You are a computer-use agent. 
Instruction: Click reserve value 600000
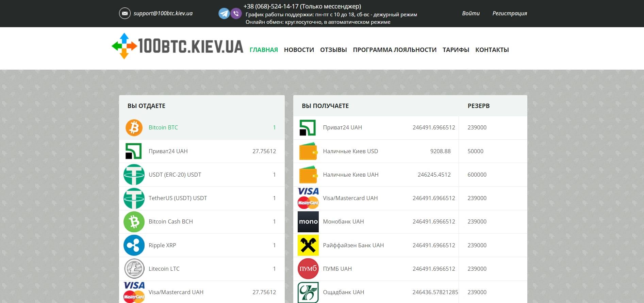coord(477,175)
